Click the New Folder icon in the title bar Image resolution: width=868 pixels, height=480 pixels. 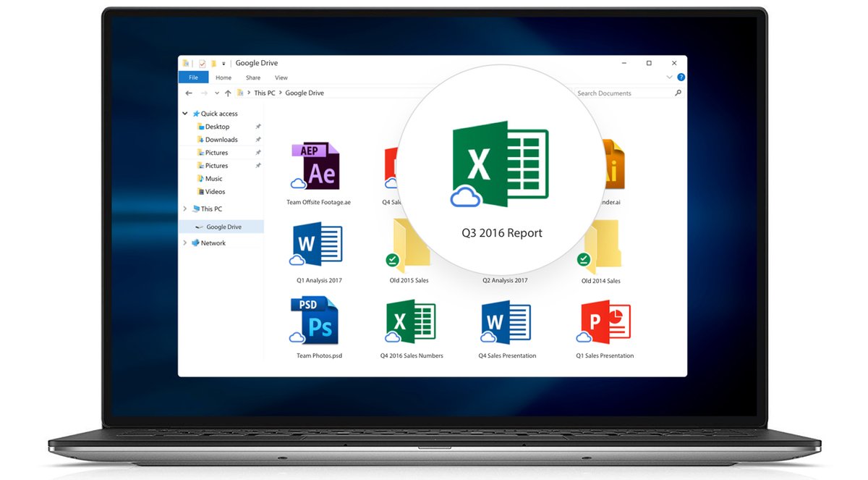pos(213,64)
